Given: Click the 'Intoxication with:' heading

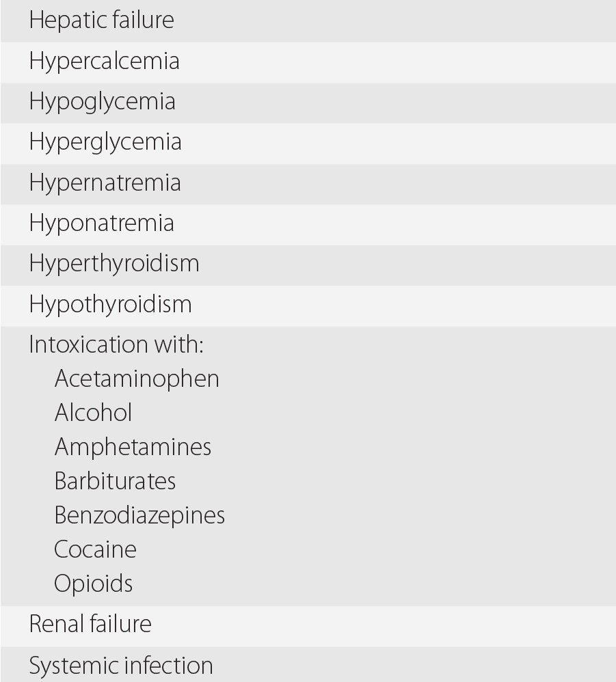Looking at the screenshot, I should pyautogui.click(x=116, y=344).
